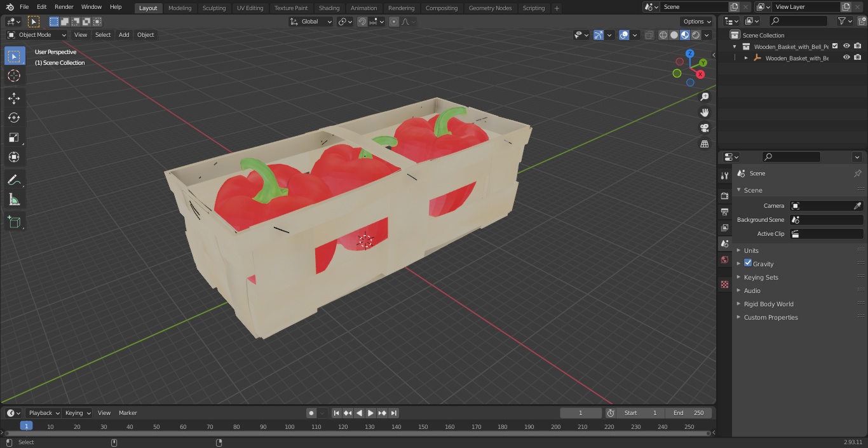The width and height of the screenshot is (868, 448).
Task: Activate the Move tool
Action: tap(14, 98)
